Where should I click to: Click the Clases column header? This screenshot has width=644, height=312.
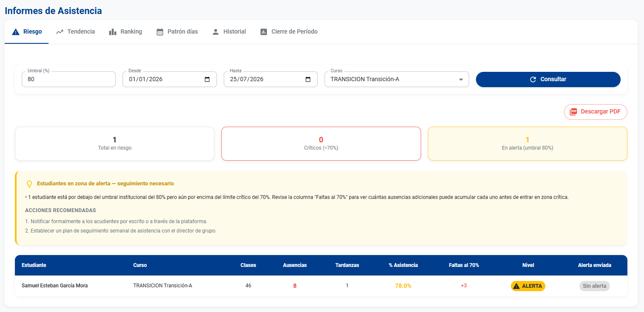[x=248, y=265]
